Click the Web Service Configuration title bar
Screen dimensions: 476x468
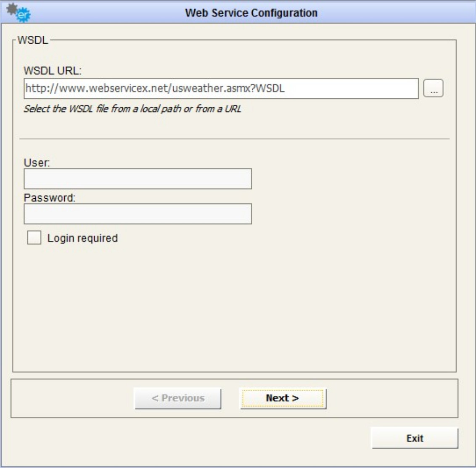pos(251,13)
